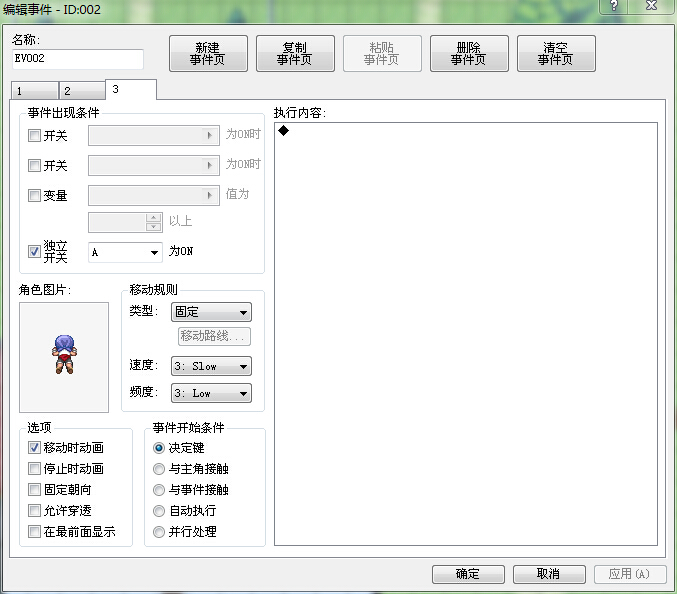Check the 固定朝向 option

pos(34,490)
